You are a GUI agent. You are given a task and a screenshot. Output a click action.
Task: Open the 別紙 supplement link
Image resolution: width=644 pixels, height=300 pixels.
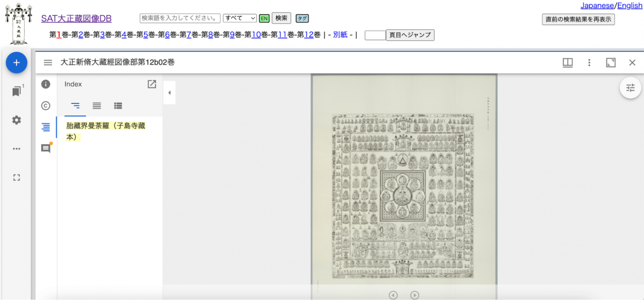340,35
